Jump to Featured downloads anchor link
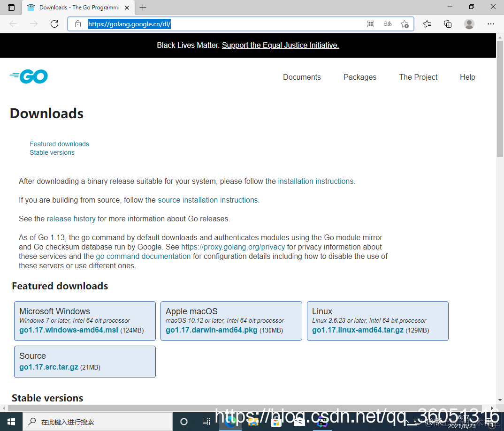The image size is (504, 431). tap(59, 144)
